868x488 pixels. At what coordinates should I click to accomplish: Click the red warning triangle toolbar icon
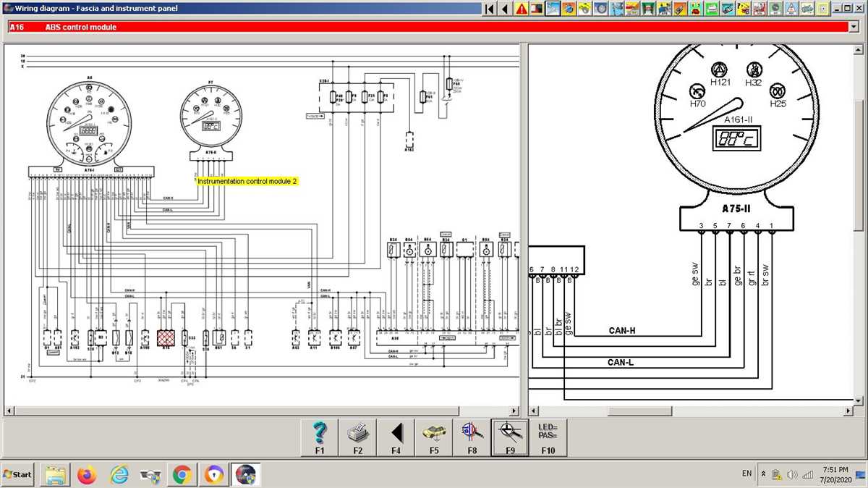(521, 9)
